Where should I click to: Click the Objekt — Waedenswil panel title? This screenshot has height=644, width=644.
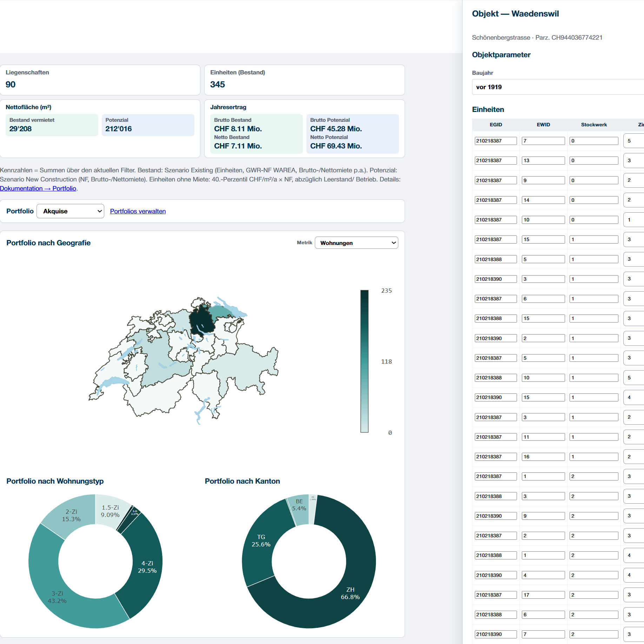point(515,14)
